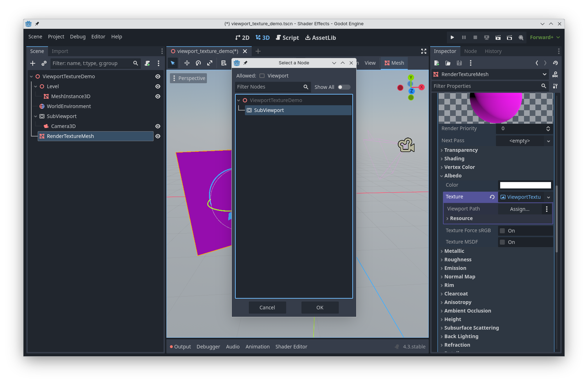The image size is (588, 384).
Task: Add a new child node with plus icon
Action: [33, 63]
